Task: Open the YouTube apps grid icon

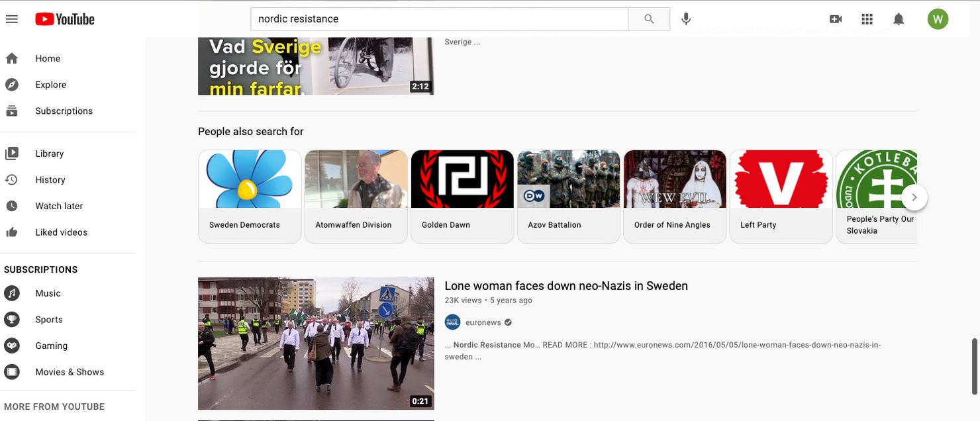Action: 867,19
